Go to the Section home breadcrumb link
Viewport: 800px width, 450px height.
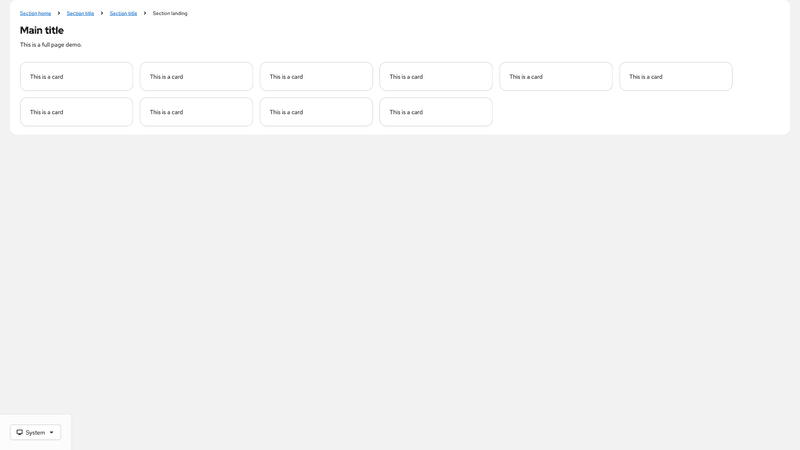35,13
